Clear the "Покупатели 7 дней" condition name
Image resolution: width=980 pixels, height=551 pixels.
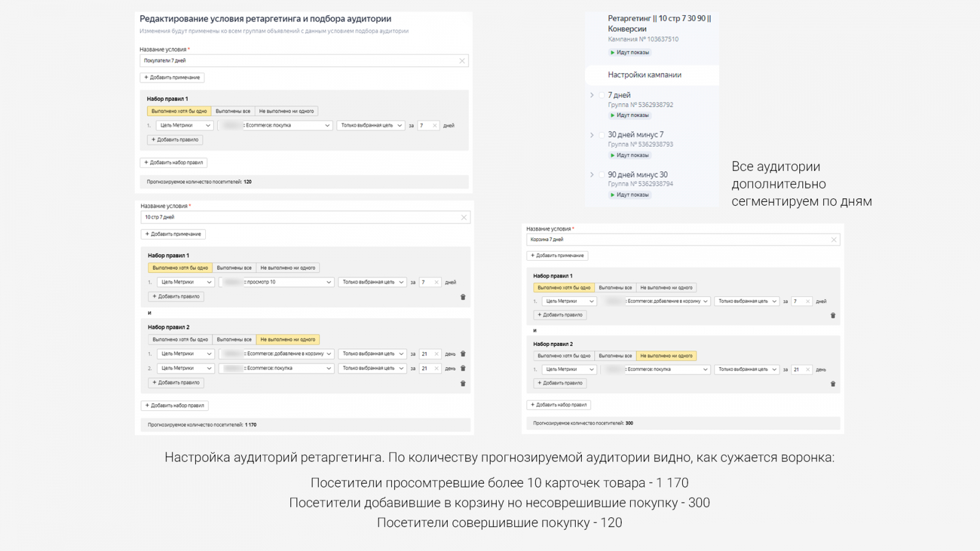pos(462,61)
